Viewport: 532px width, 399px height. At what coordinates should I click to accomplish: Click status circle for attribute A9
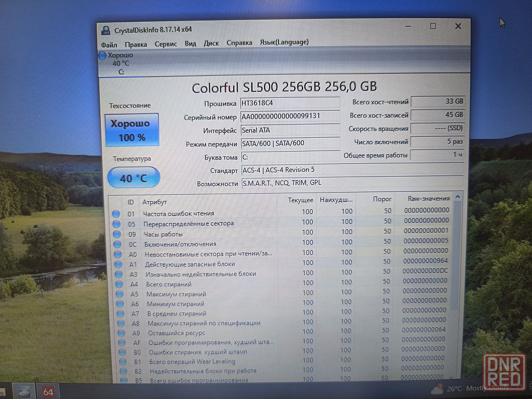click(121, 333)
